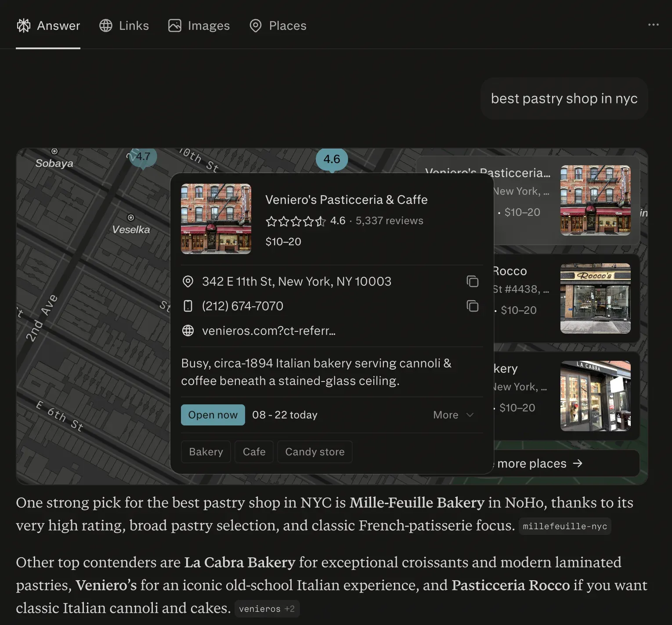
Task: Click the $10–20 price in popup
Action: point(283,242)
